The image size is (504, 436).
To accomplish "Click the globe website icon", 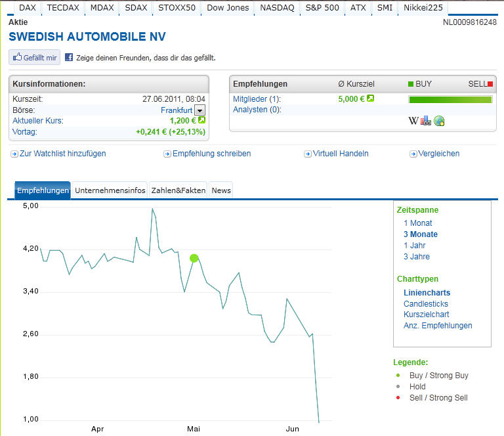I will tap(439, 121).
